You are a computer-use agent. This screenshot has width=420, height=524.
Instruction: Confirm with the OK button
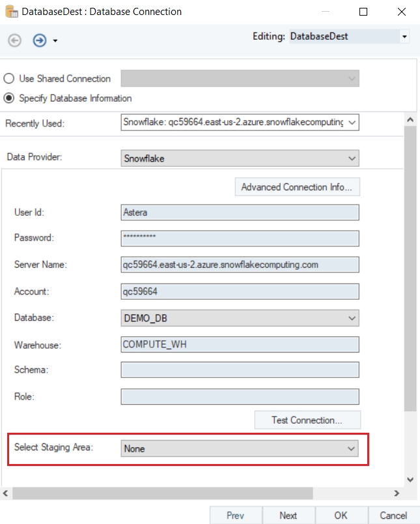pos(341,516)
